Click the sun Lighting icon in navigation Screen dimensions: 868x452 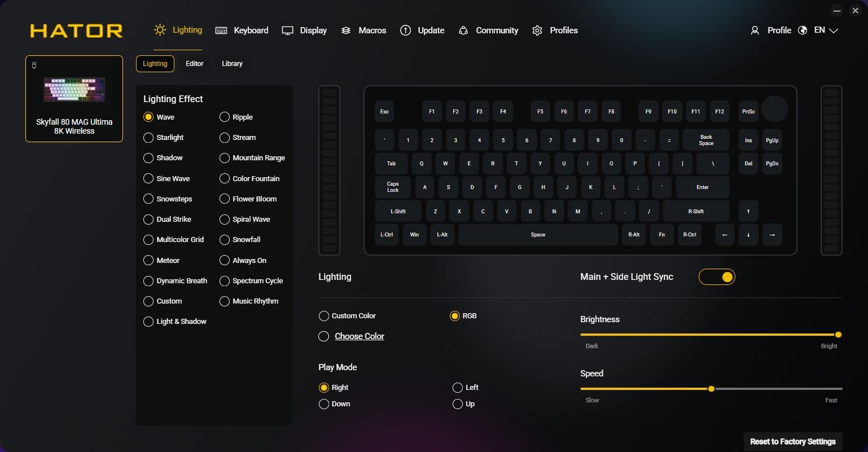tap(160, 30)
